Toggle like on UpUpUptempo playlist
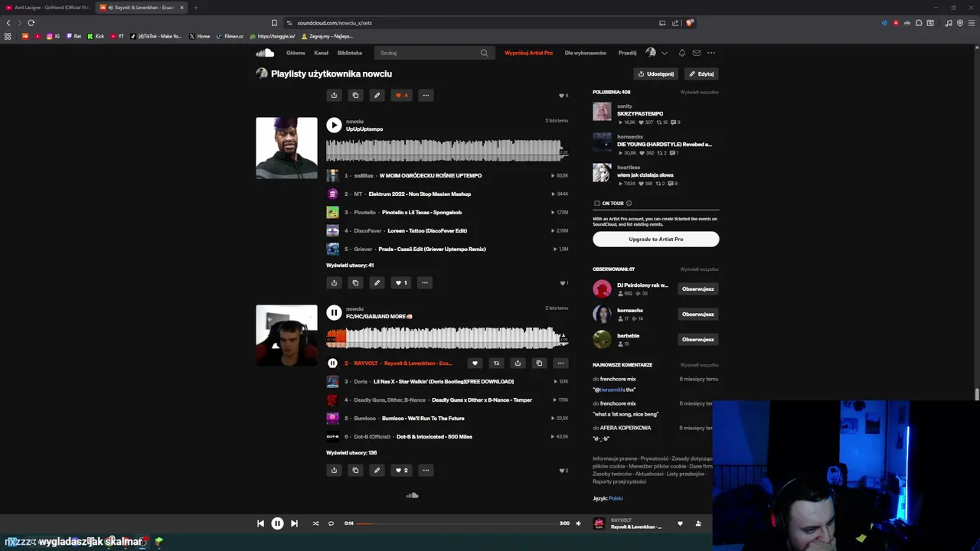Viewport: 980px width, 551px height. [401, 282]
